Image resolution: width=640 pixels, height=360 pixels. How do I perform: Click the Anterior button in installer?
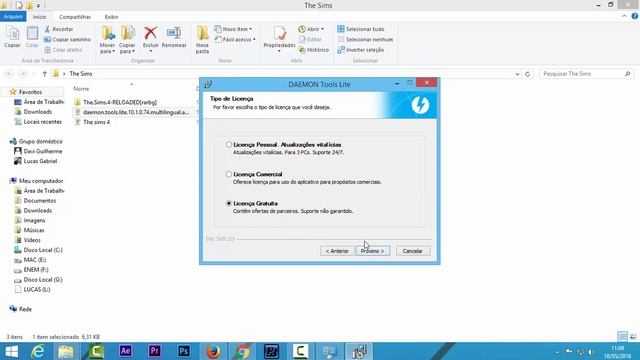[x=337, y=251]
